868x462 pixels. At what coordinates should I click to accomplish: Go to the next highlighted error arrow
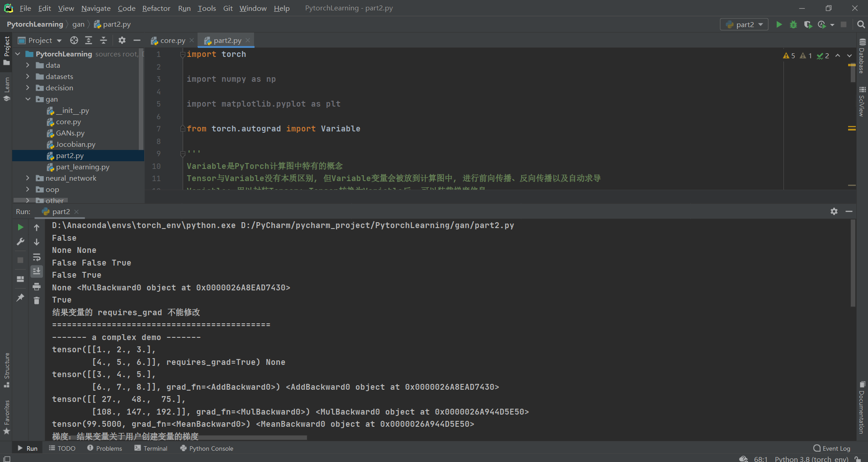(x=849, y=56)
